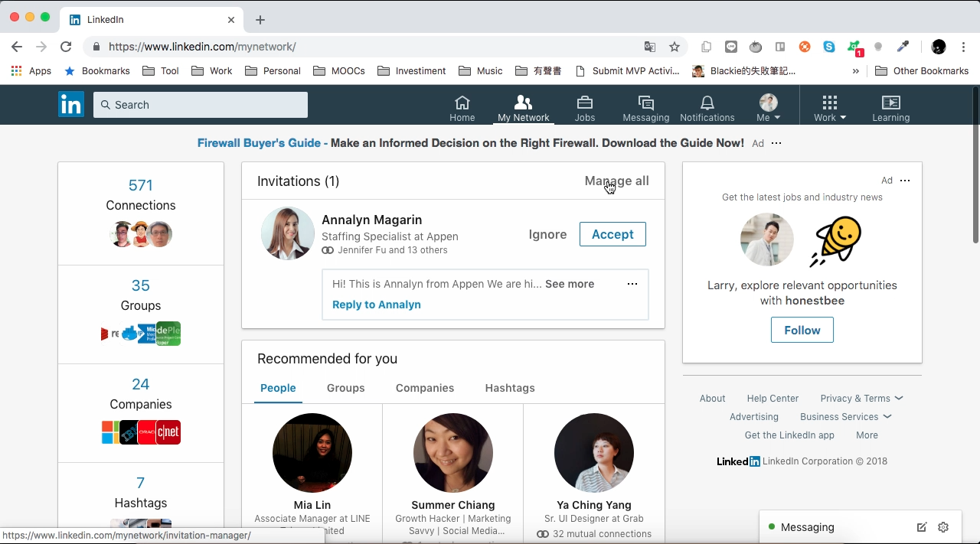The height and width of the screenshot is (544, 980).
Task: Open options menu on Annalyn's message
Action: click(x=632, y=284)
